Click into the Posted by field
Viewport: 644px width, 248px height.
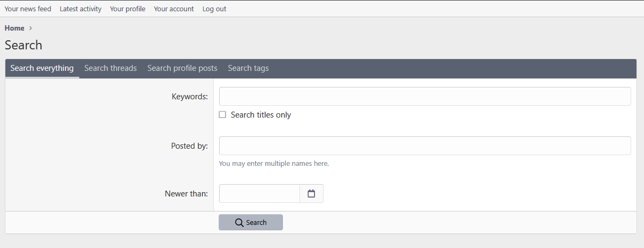(x=424, y=145)
